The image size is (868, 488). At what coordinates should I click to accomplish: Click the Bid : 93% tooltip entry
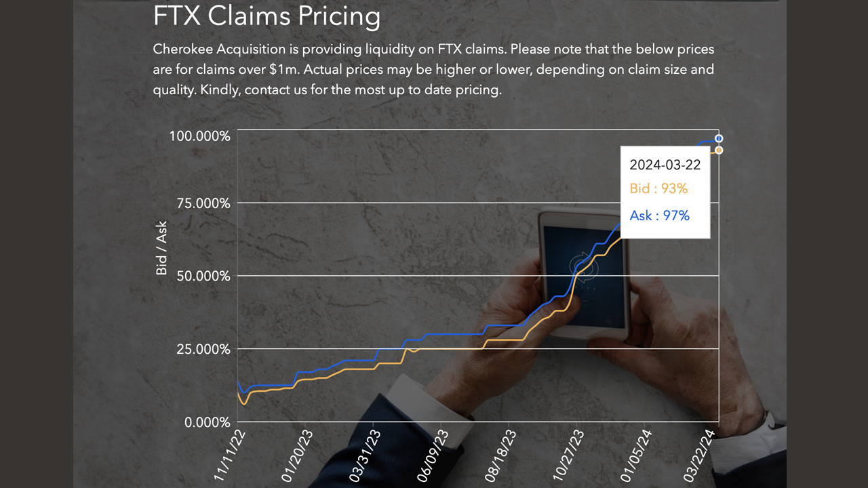pyautogui.click(x=658, y=189)
